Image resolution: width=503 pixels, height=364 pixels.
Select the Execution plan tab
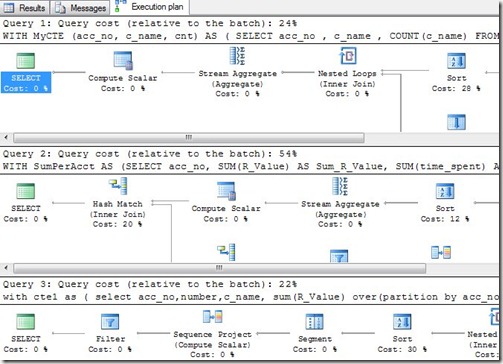[x=150, y=7]
